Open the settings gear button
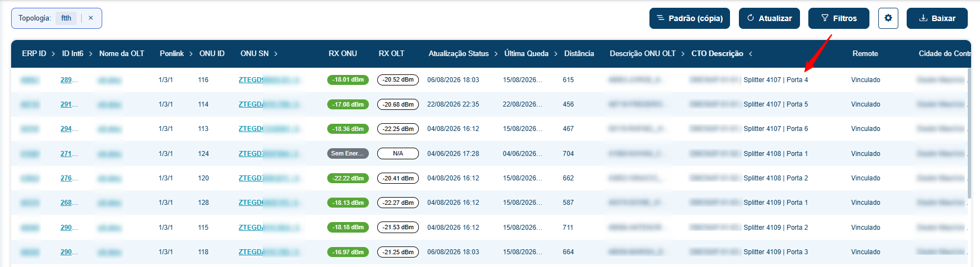Screen dimensions: 980x267 [888, 18]
